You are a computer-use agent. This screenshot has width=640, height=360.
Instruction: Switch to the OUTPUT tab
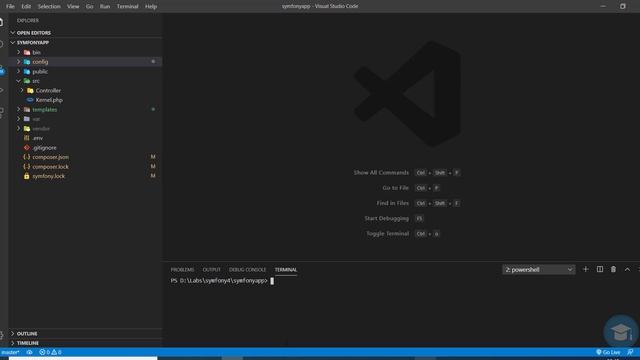211,269
